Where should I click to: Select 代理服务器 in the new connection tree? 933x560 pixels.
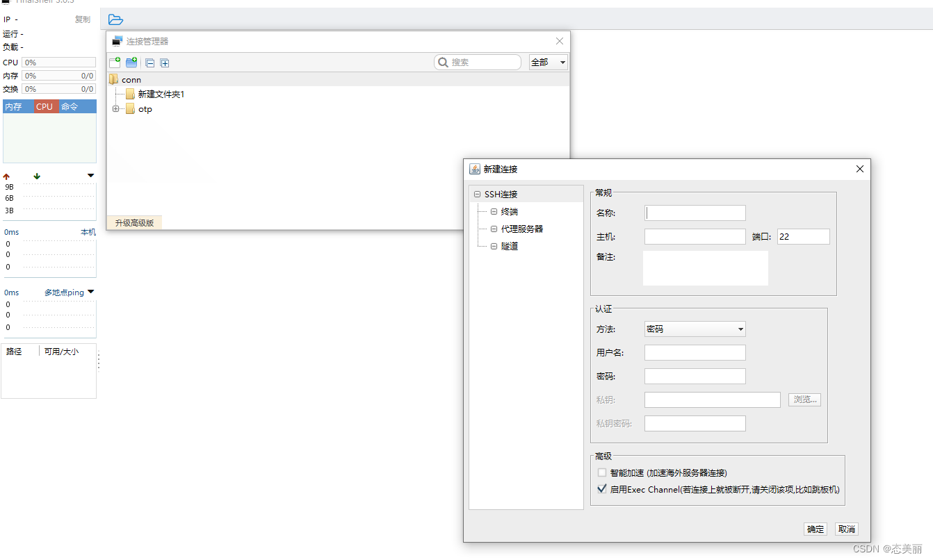pyautogui.click(x=522, y=229)
